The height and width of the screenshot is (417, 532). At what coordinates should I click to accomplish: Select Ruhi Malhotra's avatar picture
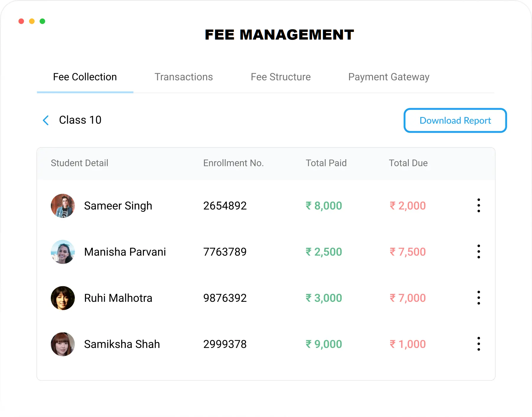[x=63, y=298]
